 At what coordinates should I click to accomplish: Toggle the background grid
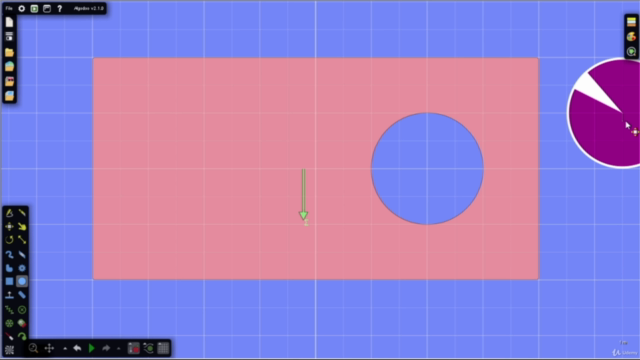[x=163, y=348]
